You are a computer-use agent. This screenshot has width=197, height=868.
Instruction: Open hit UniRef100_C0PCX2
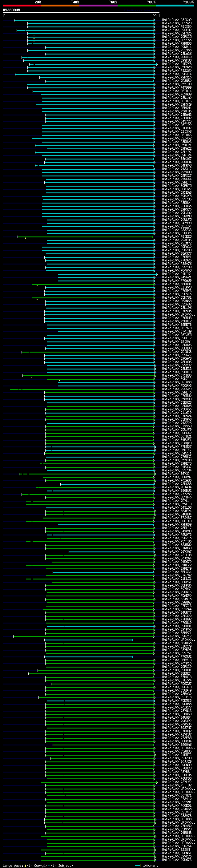[177, 433]
